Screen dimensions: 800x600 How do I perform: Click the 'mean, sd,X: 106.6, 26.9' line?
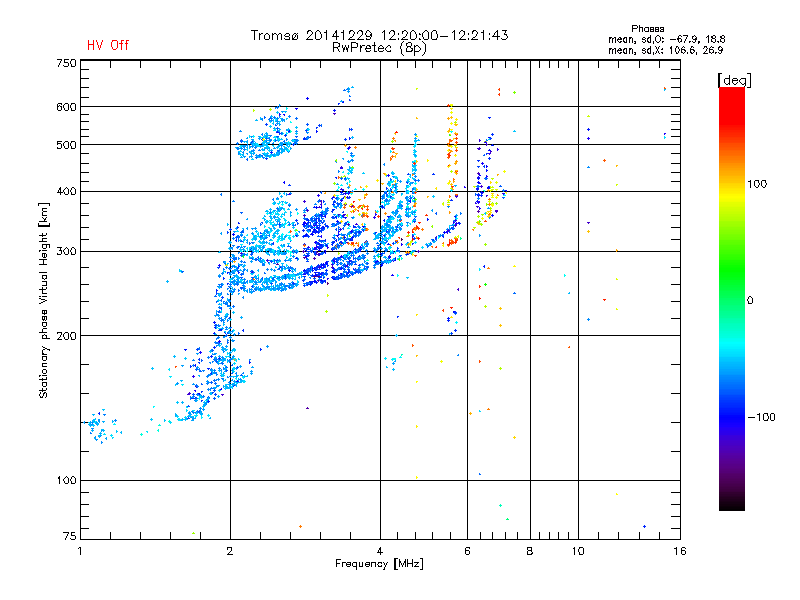(665, 50)
